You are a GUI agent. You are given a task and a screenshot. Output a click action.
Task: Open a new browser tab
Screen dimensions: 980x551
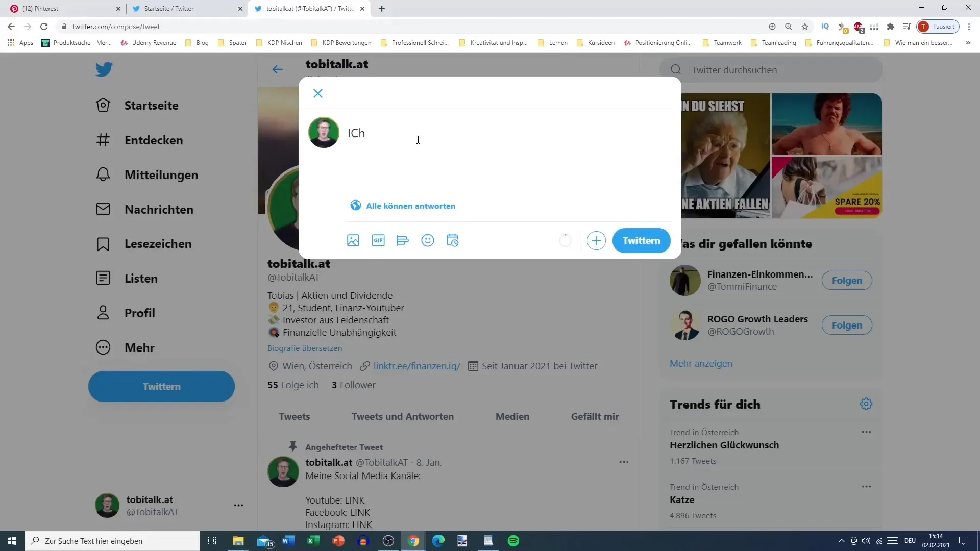coord(382,9)
